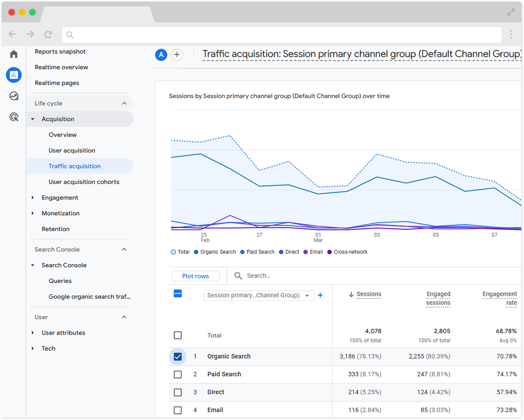Expand the User attributes tree arrow
This screenshot has height=420, width=524.
pos(33,333)
